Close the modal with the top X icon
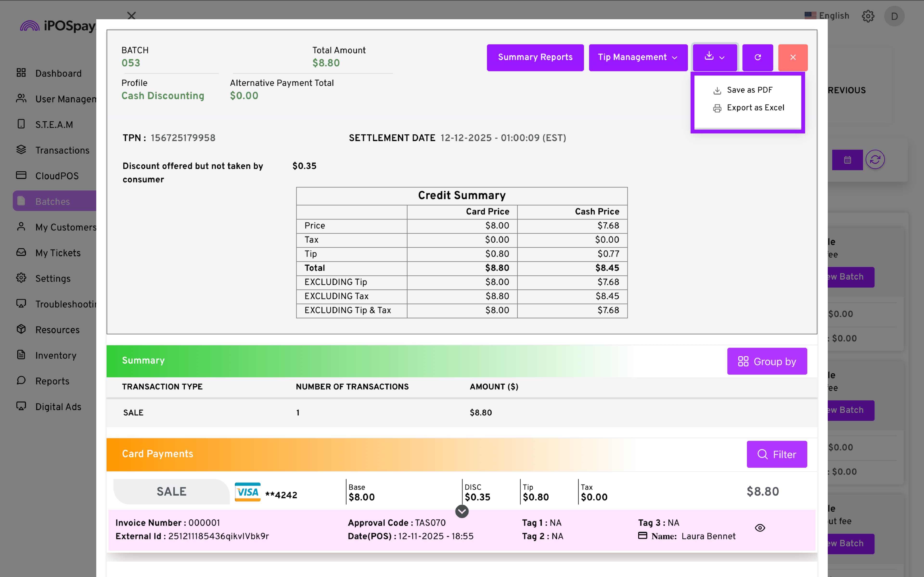The image size is (924, 577). coord(131,16)
